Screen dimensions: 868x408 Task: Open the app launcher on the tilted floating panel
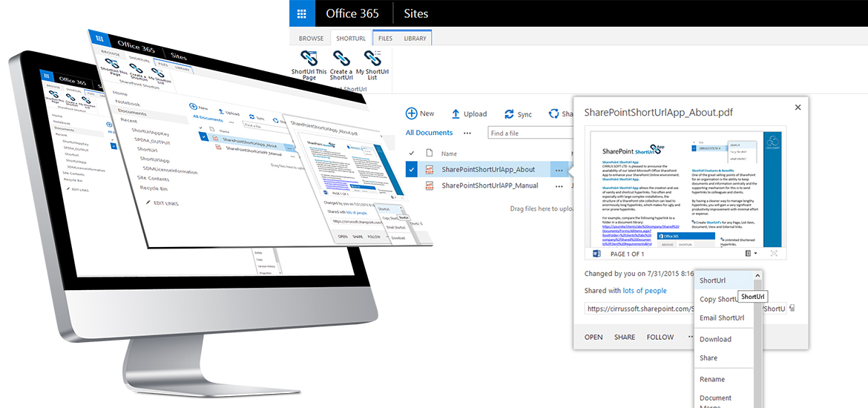99,38
